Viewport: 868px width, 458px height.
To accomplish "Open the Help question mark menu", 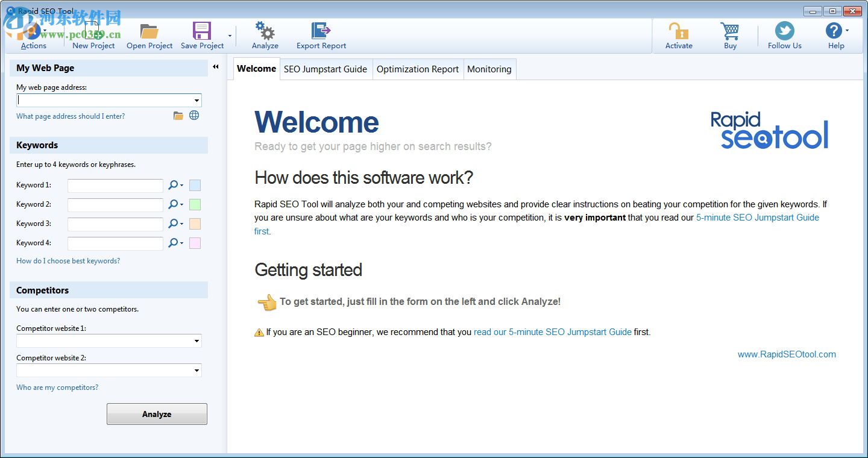I will pyautogui.click(x=836, y=36).
